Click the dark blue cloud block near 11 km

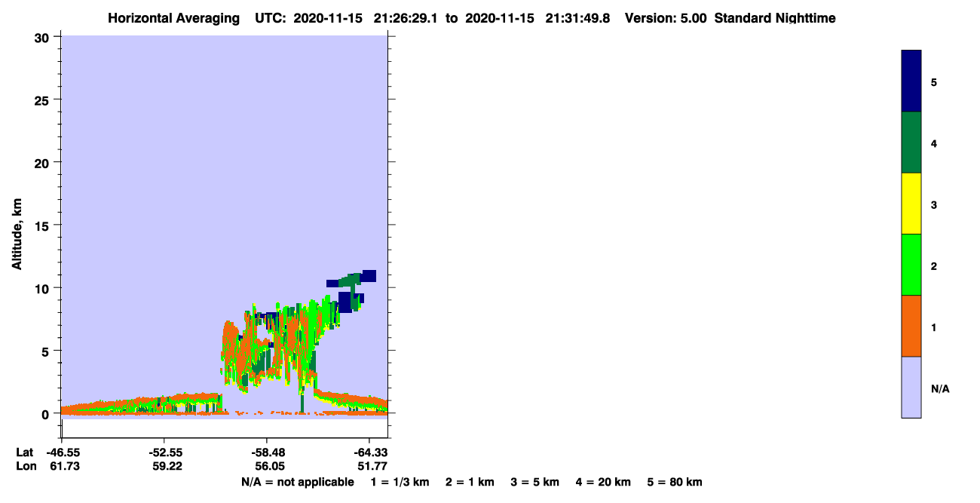[369, 275]
